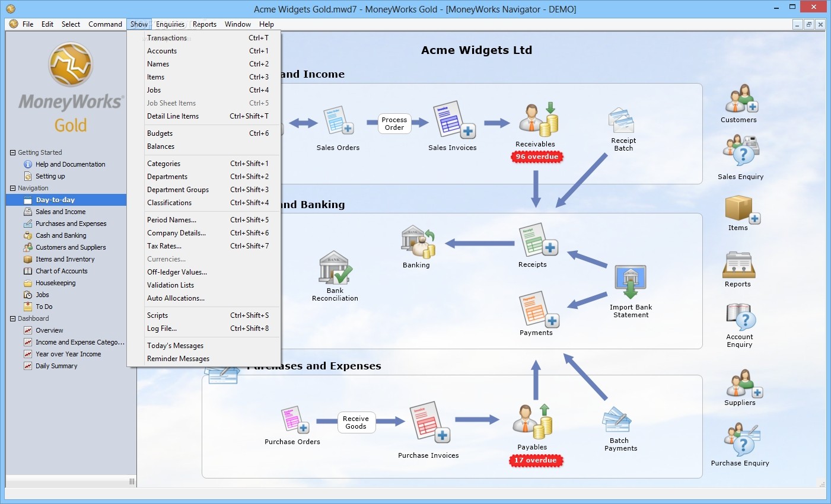The image size is (831, 504).
Task: Choose Company Details... menu entry
Action: click(x=204, y=233)
